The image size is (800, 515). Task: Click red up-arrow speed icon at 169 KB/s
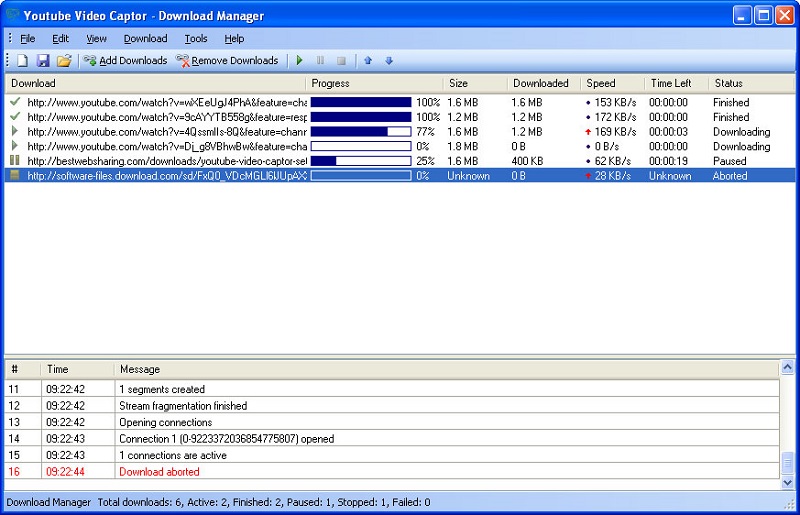point(588,132)
